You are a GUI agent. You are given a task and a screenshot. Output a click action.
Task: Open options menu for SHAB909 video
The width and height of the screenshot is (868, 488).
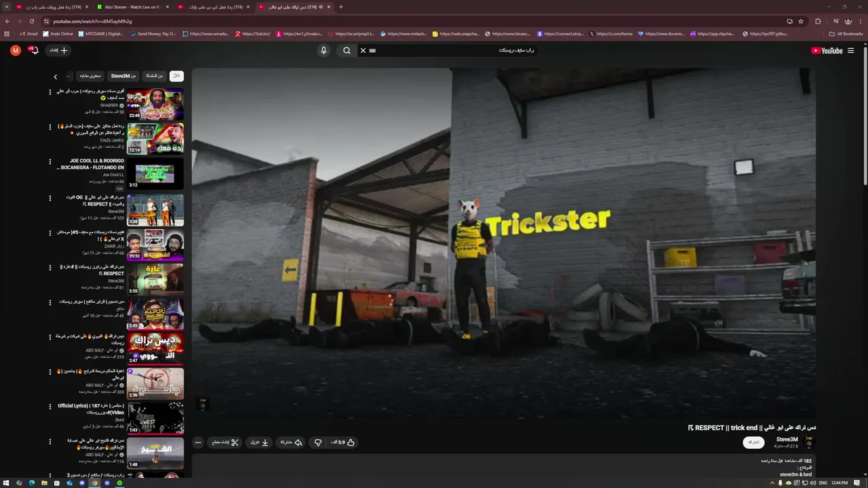click(50, 92)
